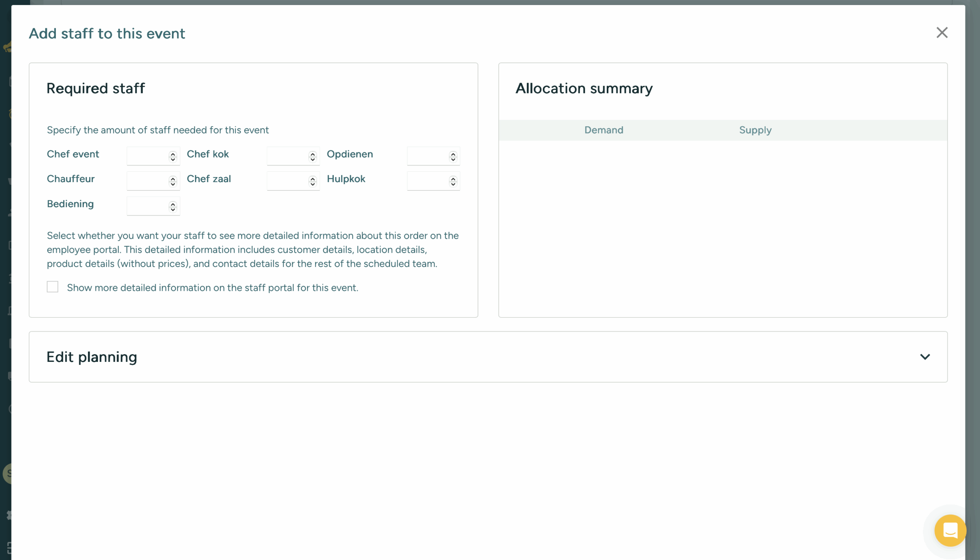Screen dimensions: 980x560
Task: Close the Add staff dialog
Action: pyautogui.click(x=941, y=33)
